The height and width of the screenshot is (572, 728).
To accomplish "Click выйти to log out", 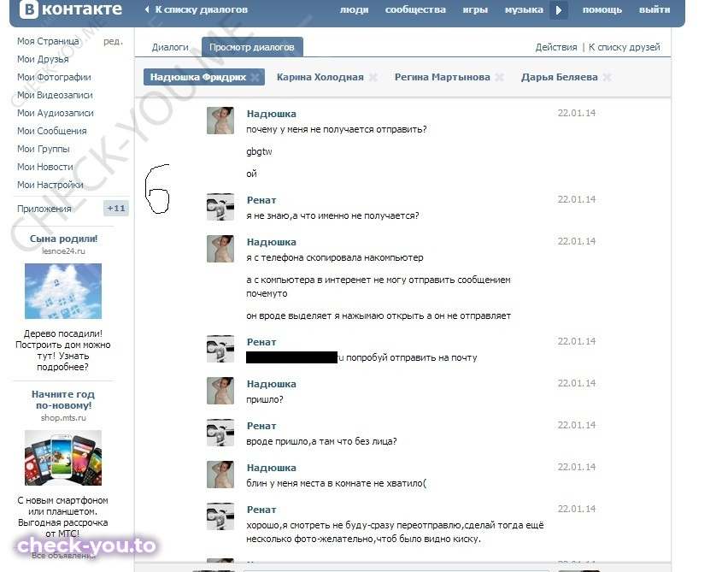I will (x=655, y=9).
